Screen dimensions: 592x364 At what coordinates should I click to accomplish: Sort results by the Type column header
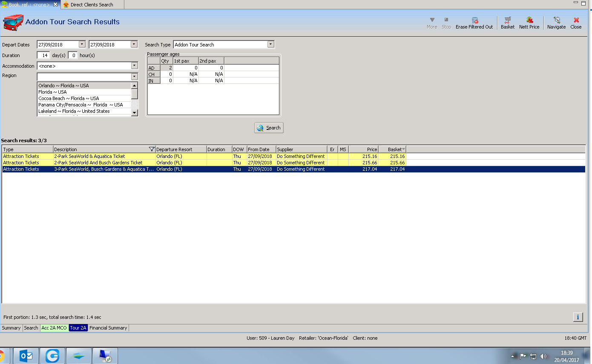coord(28,149)
